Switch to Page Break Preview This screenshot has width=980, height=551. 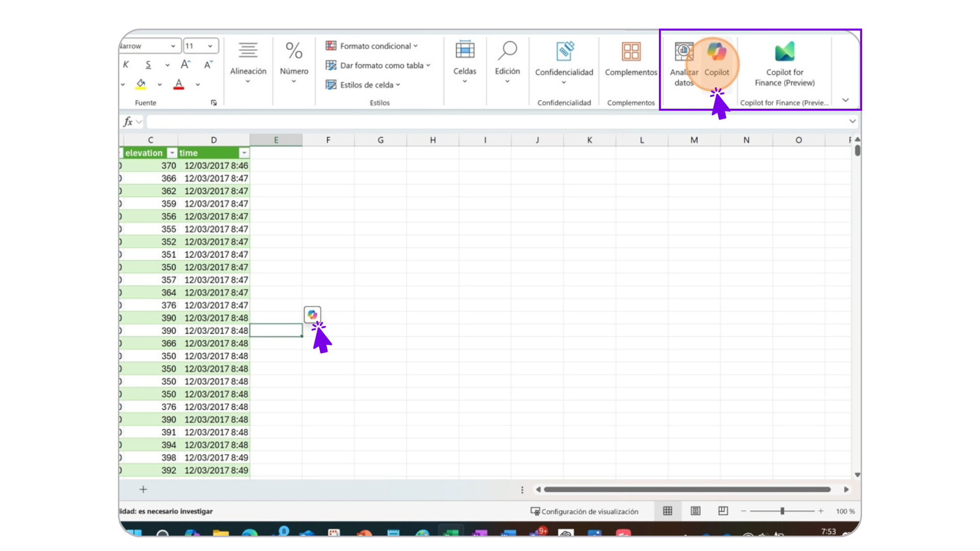(x=723, y=511)
